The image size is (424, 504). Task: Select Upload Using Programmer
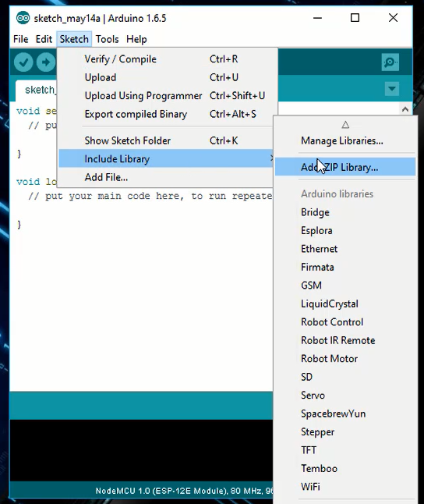[x=168, y=96]
